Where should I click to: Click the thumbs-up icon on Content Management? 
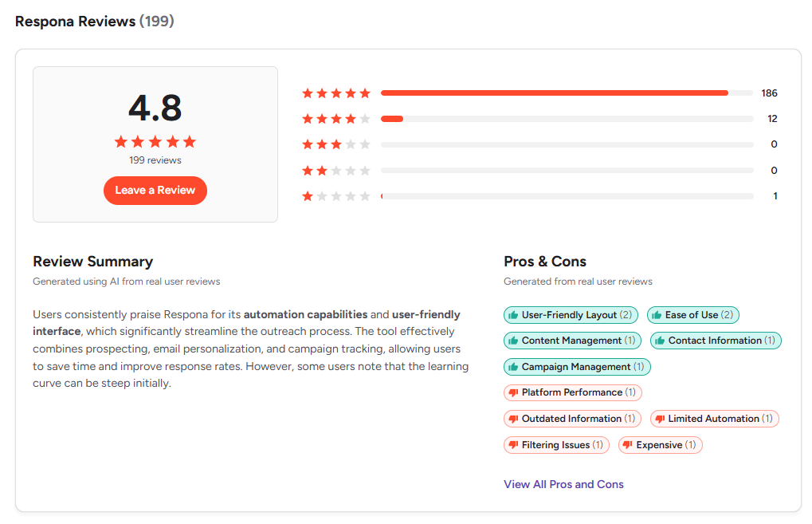512,341
